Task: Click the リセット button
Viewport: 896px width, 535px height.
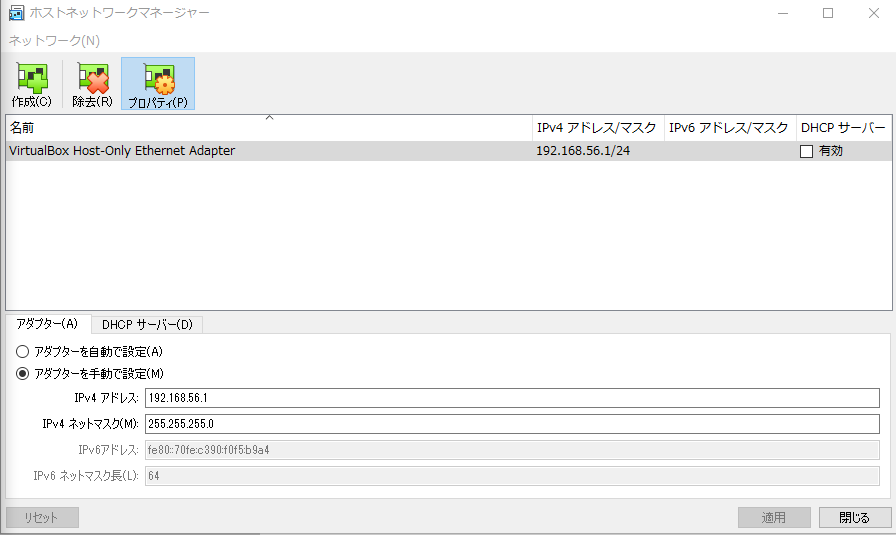Action: (42, 518)
